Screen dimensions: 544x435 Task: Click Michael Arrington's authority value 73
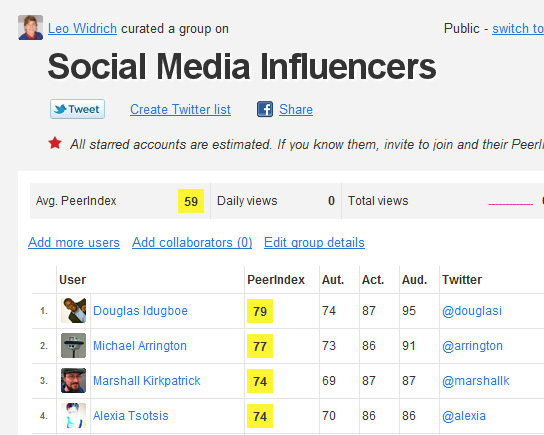[x=329, y=346]
